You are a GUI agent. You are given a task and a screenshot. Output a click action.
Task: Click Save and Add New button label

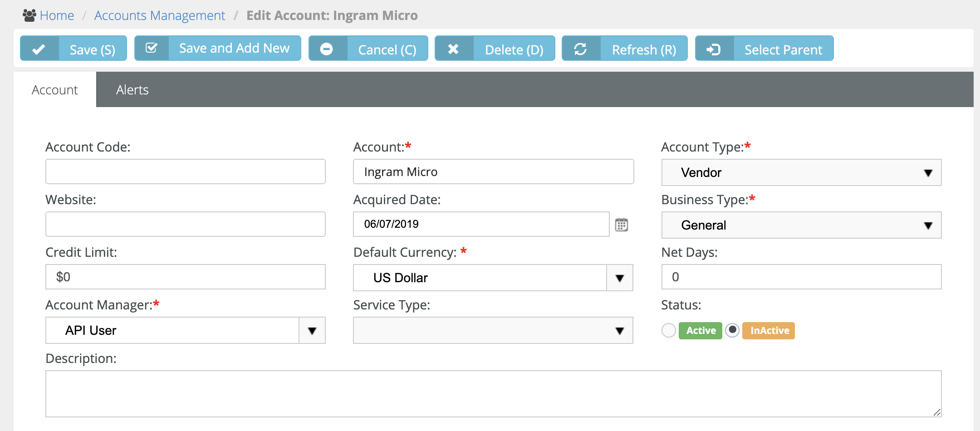tap(234, 48)
